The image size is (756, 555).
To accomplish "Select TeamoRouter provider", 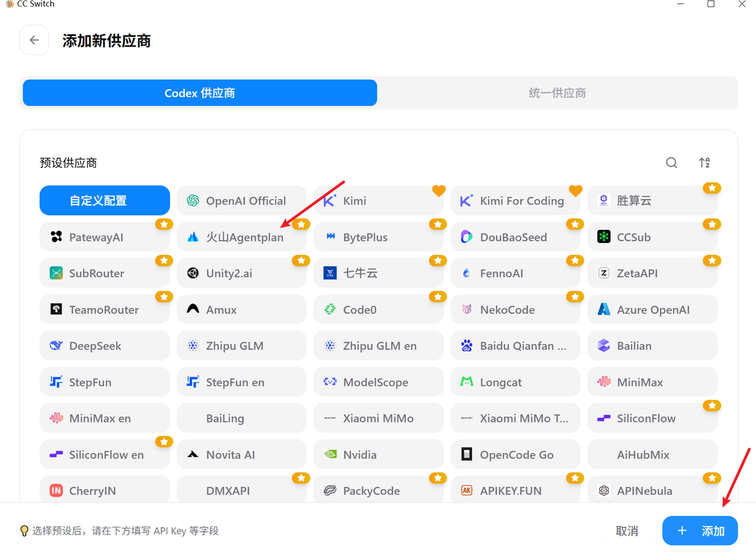I will [105, 309].
